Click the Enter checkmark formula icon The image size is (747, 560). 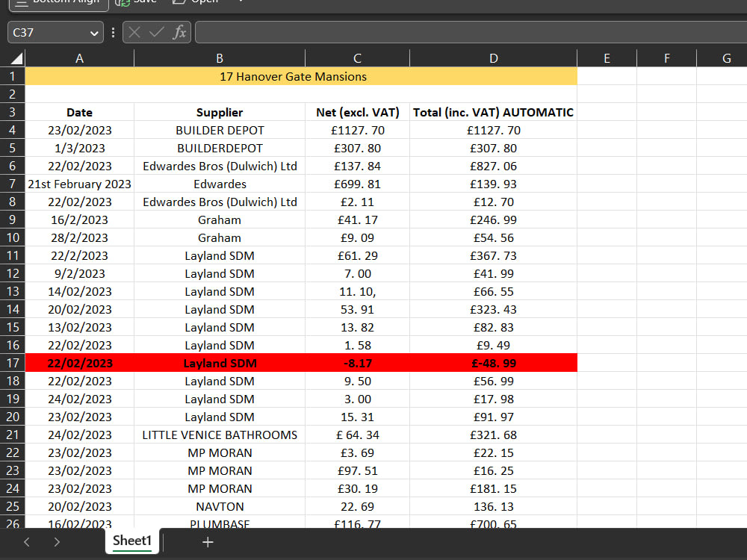pos(157,32)
